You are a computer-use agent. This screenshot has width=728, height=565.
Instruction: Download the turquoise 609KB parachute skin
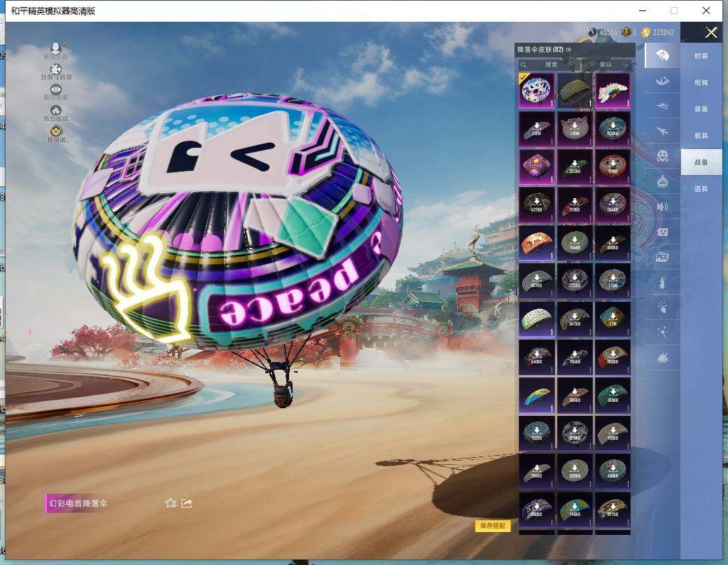click(612, 129)
